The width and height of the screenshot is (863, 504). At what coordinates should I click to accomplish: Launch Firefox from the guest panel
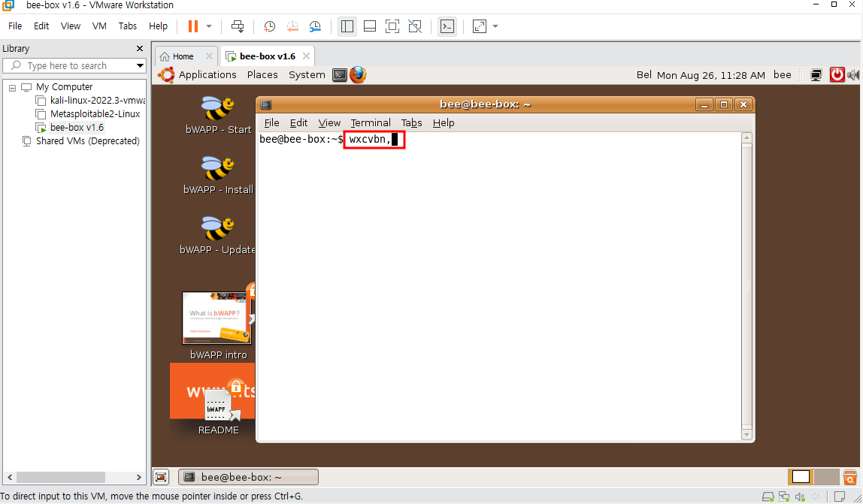click(x=358, y=75)
